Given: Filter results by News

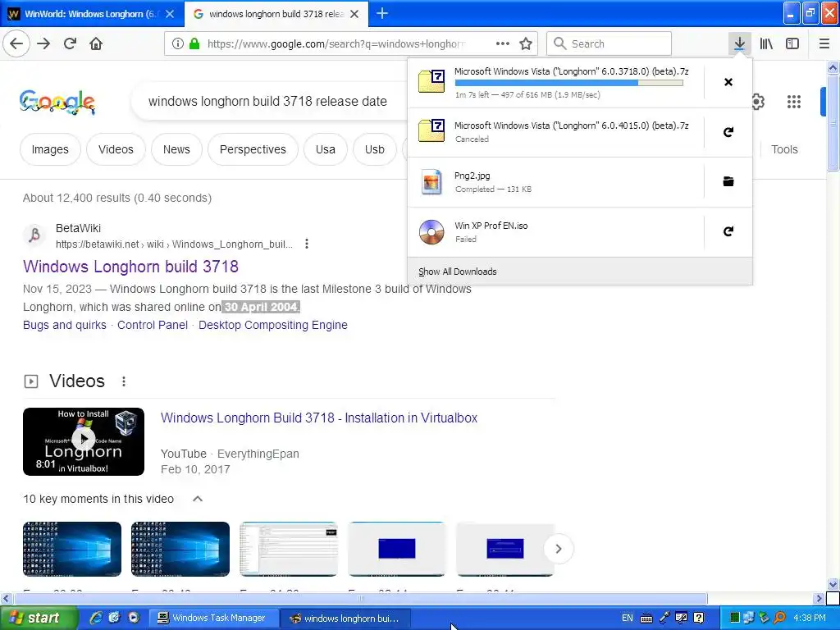Looking at the screenshot, I should (176, 149).
